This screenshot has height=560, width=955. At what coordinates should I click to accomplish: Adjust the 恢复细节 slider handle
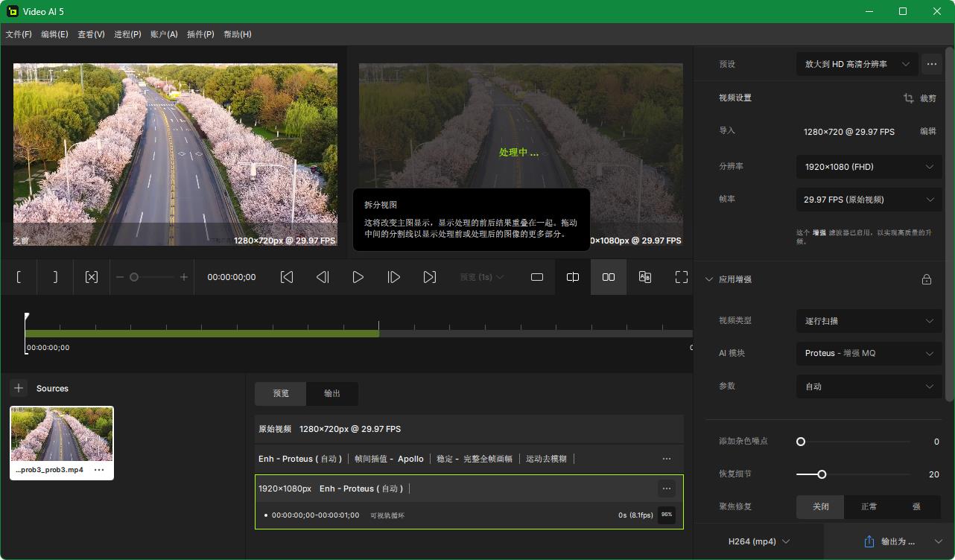(x=822, y=474)
